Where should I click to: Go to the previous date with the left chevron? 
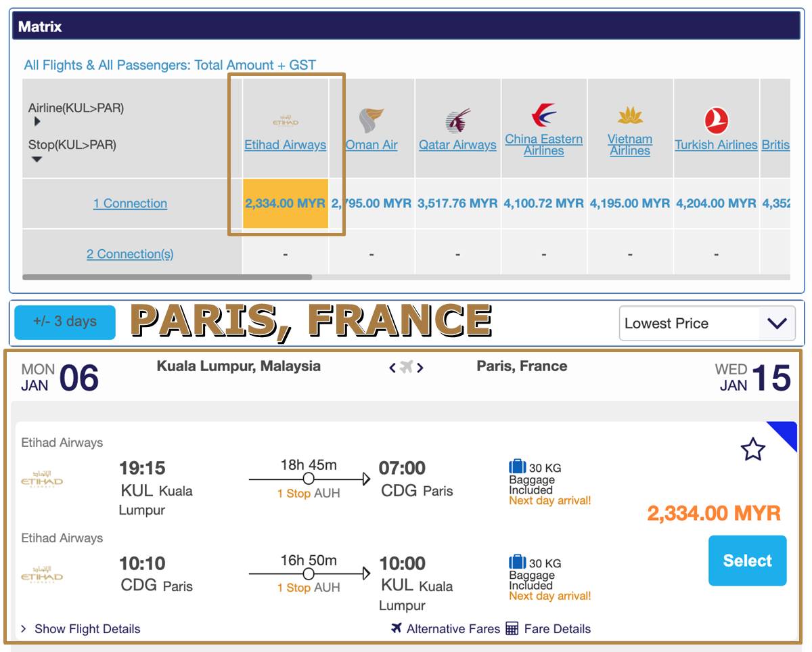click(392, 368)
